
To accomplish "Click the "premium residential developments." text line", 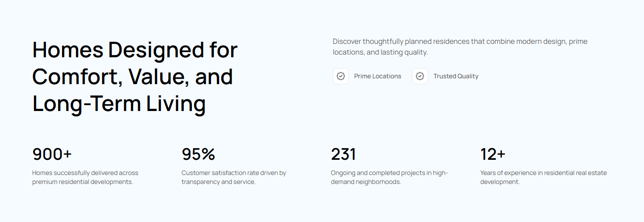I will pos(83,182).
